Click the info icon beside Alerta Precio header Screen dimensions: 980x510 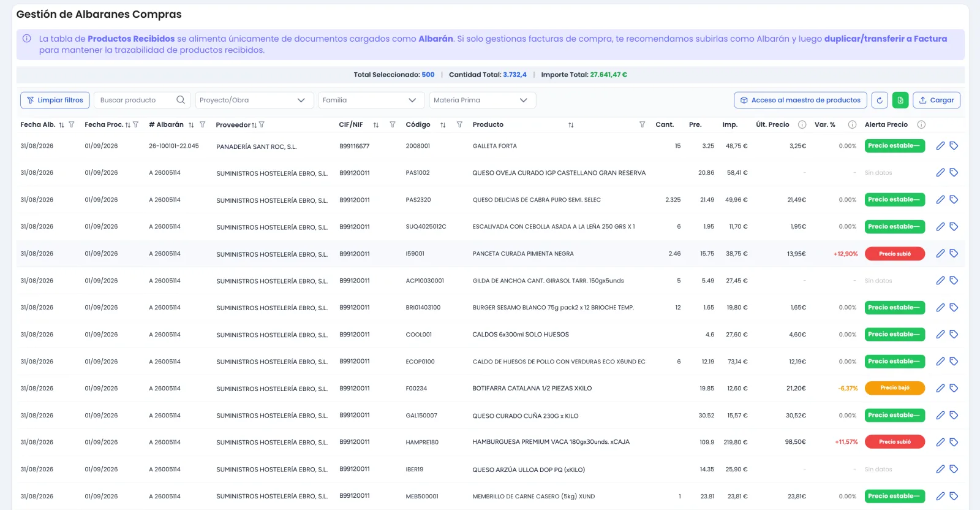[x=921, y=124]
